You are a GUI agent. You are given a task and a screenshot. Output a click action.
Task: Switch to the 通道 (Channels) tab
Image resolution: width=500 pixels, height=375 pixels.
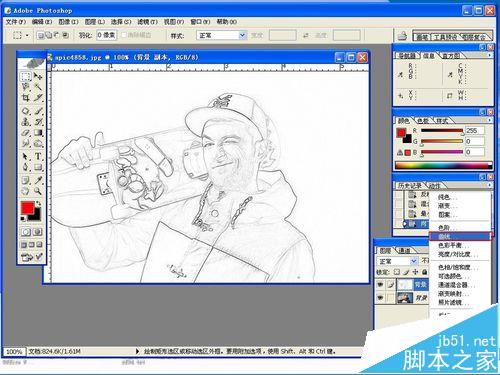(404, 250)
